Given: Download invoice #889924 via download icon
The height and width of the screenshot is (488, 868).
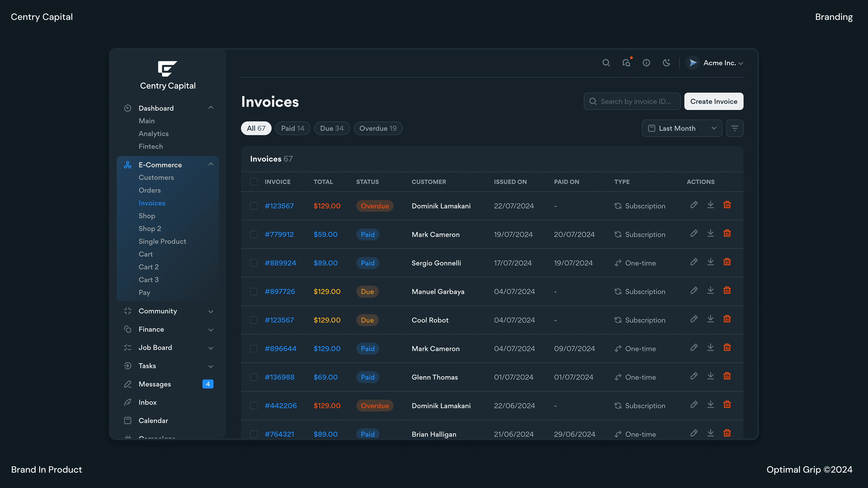Looking at the screenshot, I should [x=710, y=262].
